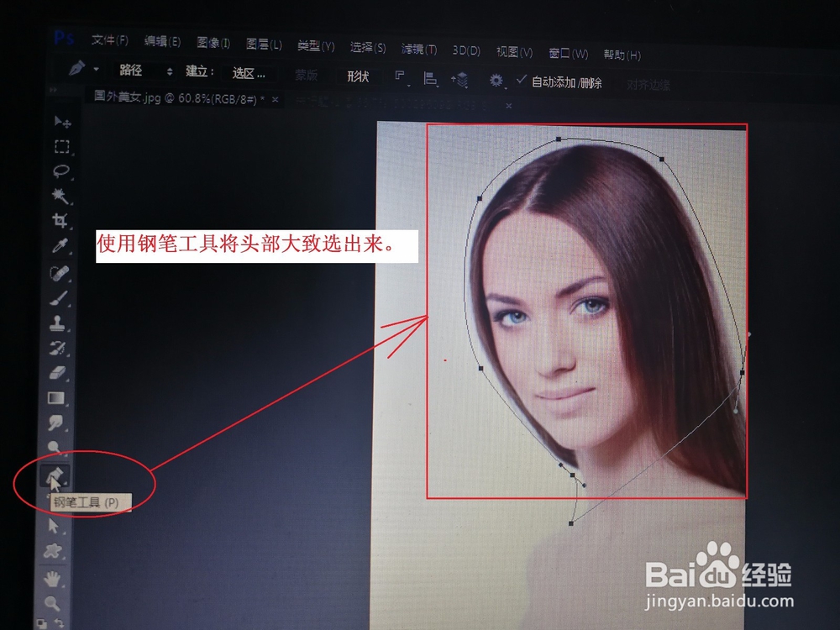
Task: Open path operations options
Action: [x=401, y=77]
